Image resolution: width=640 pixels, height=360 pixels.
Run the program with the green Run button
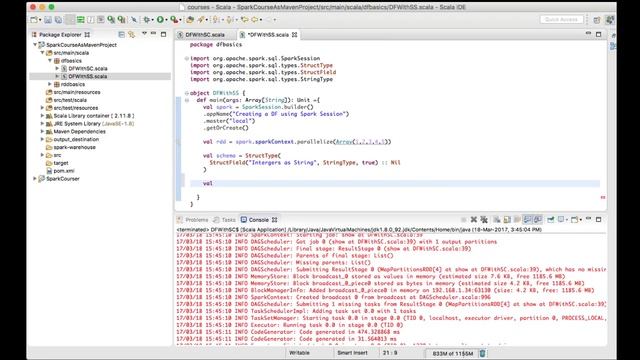160,19
